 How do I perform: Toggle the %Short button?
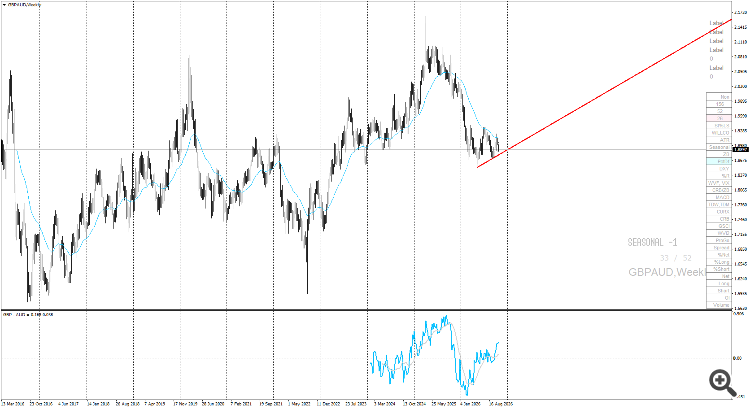(719, 269)
